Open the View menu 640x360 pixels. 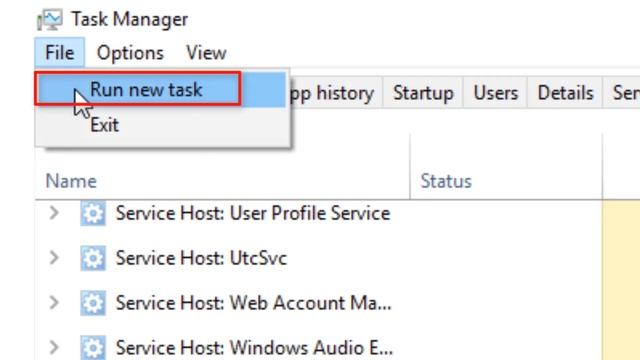pos(206,53)
